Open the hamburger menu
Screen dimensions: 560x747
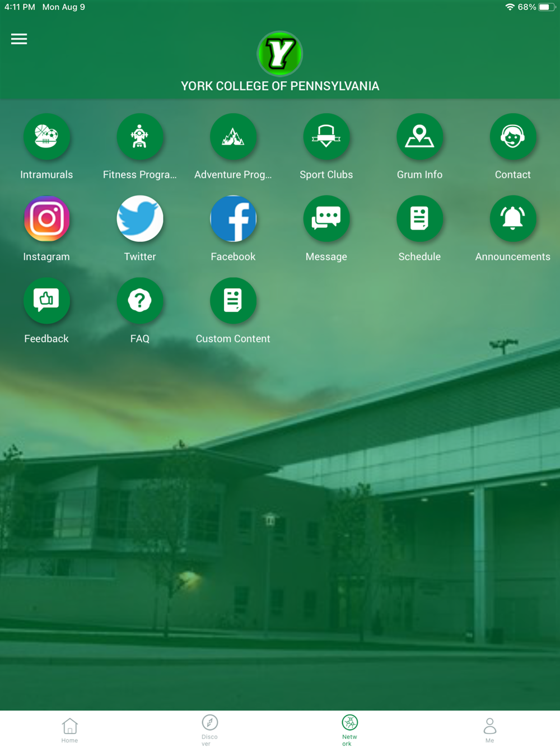coord(19,39)
